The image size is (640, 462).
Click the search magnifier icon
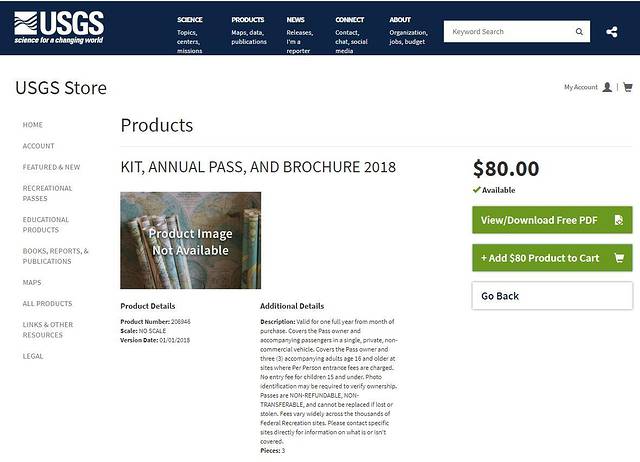pyautogui.click(x=579, y=32)
